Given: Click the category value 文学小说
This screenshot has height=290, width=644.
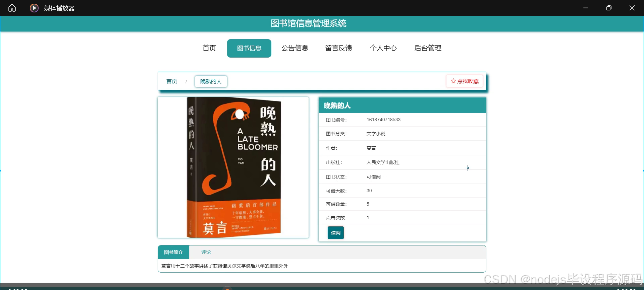Looking at the screenshot, I should coord(376,134).
